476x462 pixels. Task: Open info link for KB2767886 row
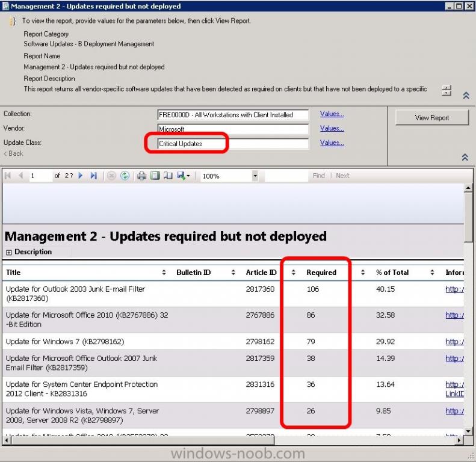pyautogui.click(x=454, y=315)
